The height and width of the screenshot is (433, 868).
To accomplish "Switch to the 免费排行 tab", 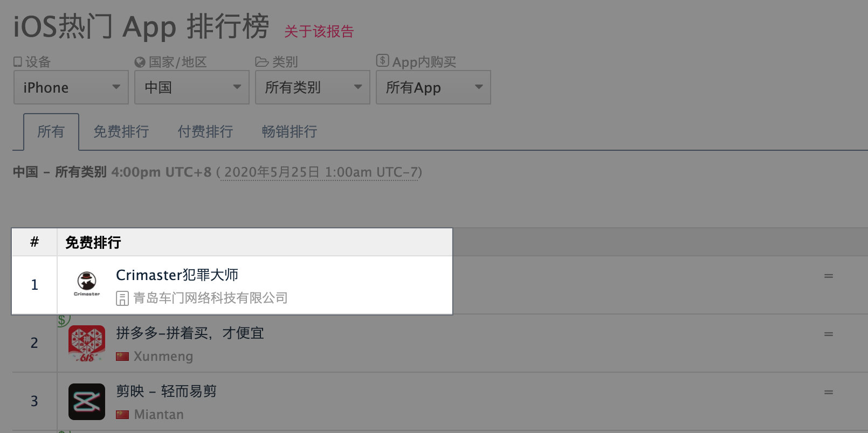I will pyautogui.click(x=121, y=131).
